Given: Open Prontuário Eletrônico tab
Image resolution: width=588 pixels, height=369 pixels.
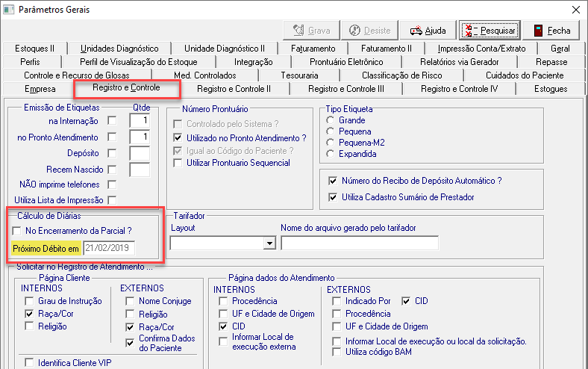Looking at the screenshot, I should (x=346, y=62).
